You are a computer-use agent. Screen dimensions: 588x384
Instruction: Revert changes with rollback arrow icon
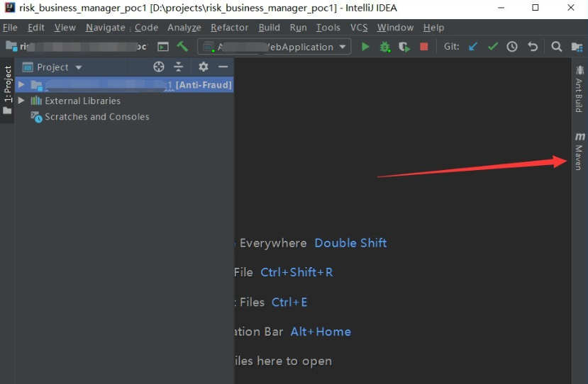(533, 47)
